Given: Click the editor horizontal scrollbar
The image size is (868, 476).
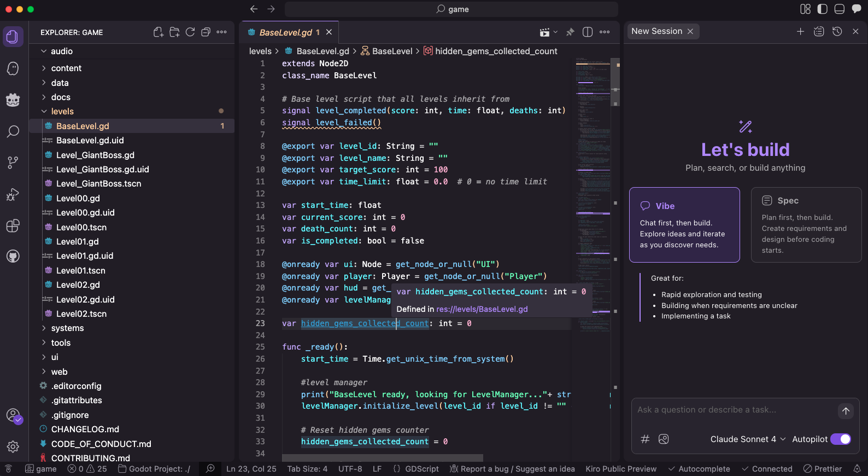Looking at the screenshot, I should tap(383, 458).
